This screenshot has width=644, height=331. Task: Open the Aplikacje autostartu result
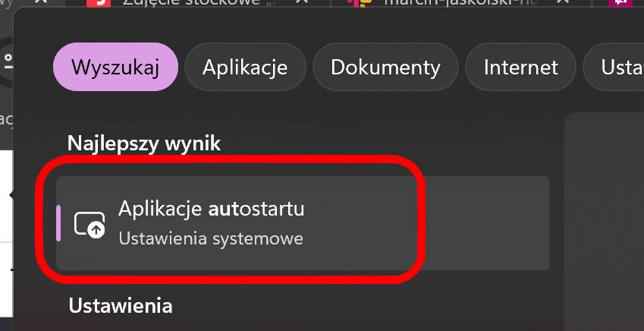tap(303, 223)
